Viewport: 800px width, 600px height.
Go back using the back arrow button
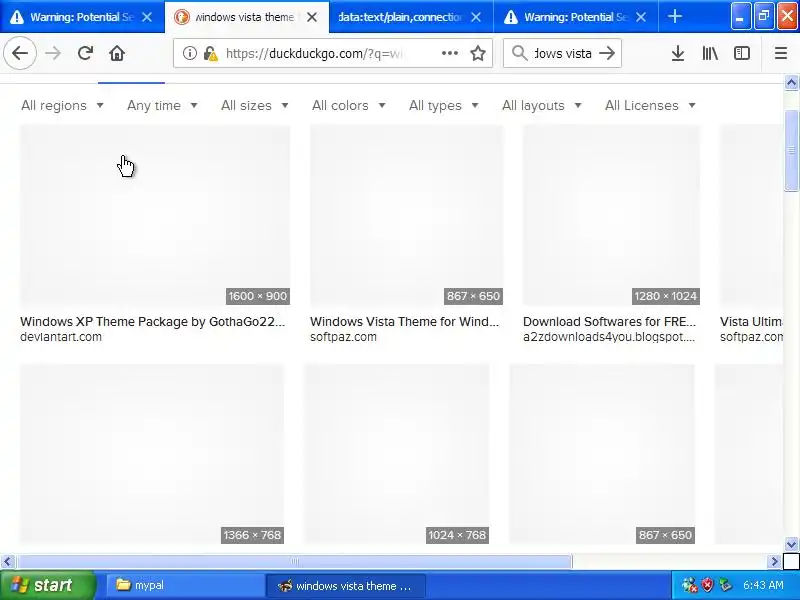pyautogui.click(x=20, y=53)
